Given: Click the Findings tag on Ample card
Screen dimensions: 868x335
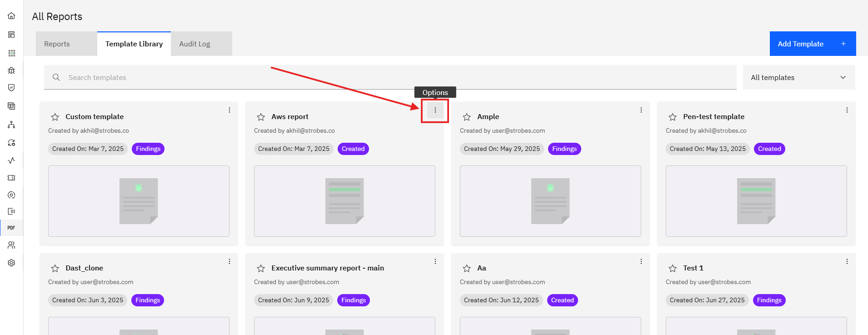Looking at the screenshot, I should (564, 149).
